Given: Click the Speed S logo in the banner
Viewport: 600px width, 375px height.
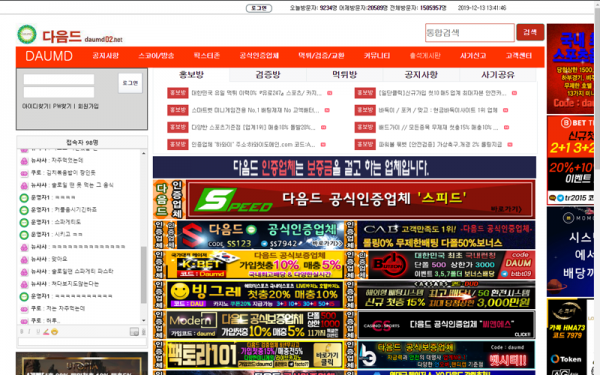Looking at the screenshot, I should [x=233, y=200].
